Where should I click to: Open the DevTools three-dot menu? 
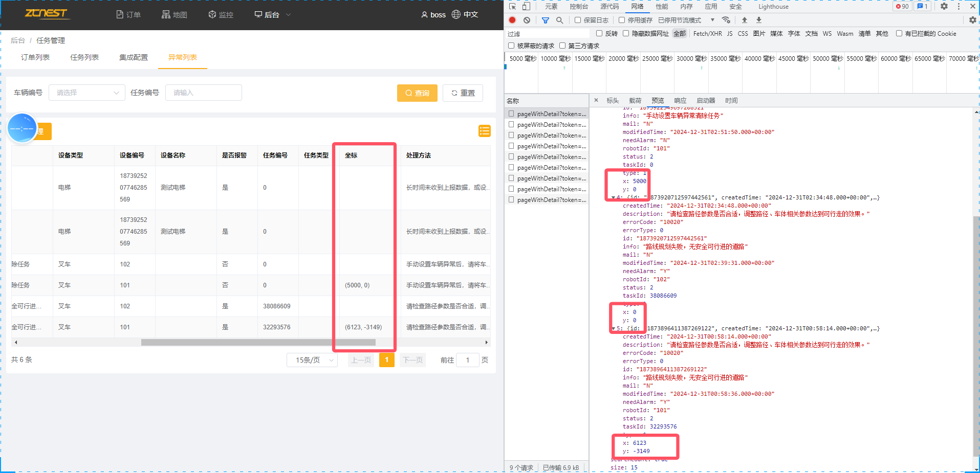[x=959, y=6]
